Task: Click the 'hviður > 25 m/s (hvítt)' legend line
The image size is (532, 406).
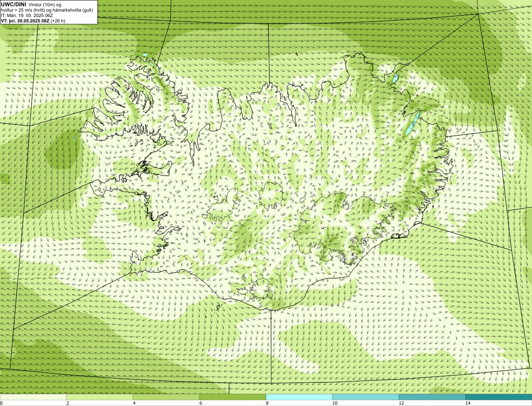Action: coord(47,10)
